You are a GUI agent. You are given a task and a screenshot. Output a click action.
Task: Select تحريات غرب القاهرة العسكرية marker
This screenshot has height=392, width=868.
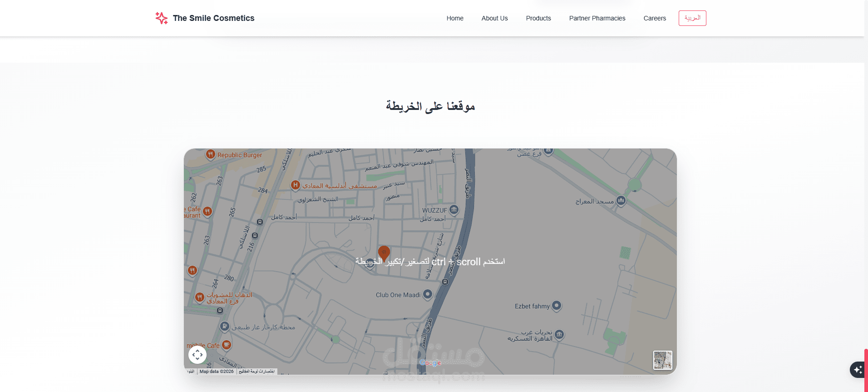tap(559, 335)
